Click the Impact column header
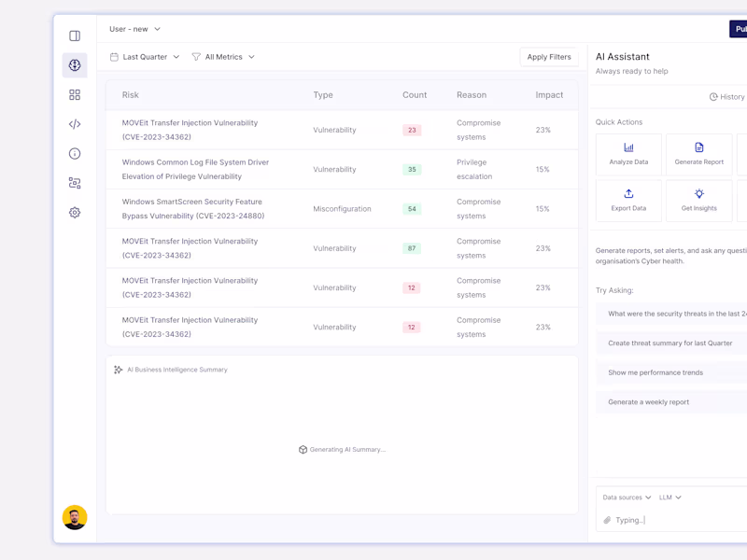This screenshot has width=747, height=560. coord(549,95)
